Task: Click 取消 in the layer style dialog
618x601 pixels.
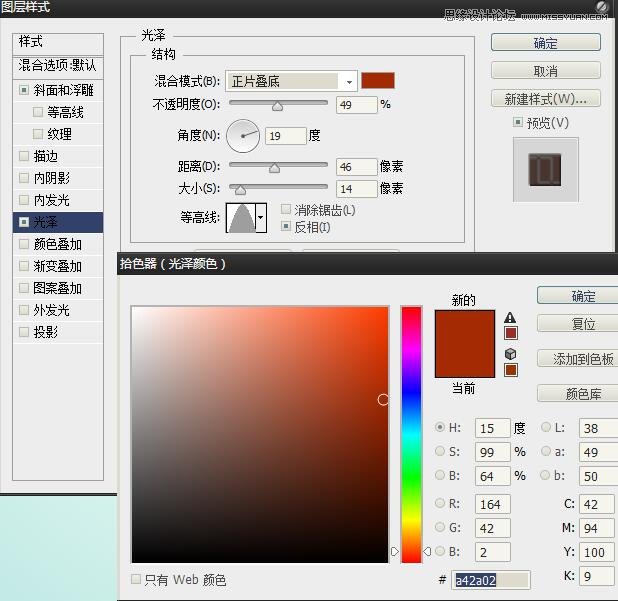Action: click(546, 71)
